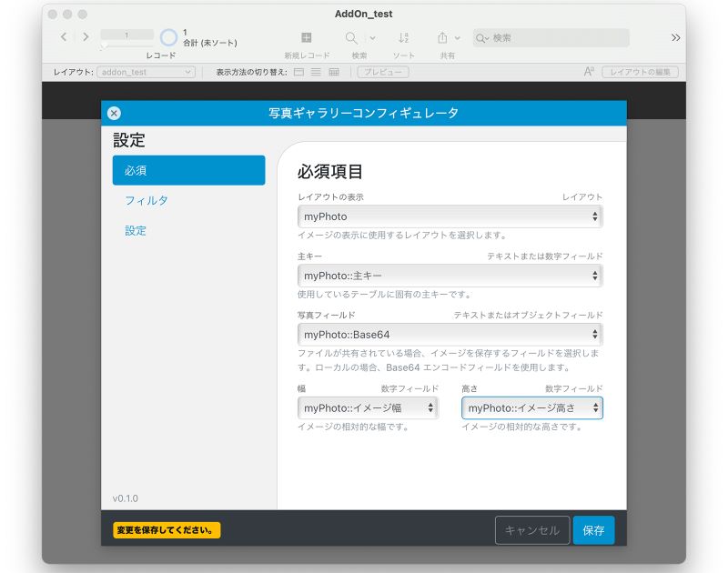Viewport: 728px width, 573px height.
Task: Expand the toolbar overflow chevrons
Action: 675,37
